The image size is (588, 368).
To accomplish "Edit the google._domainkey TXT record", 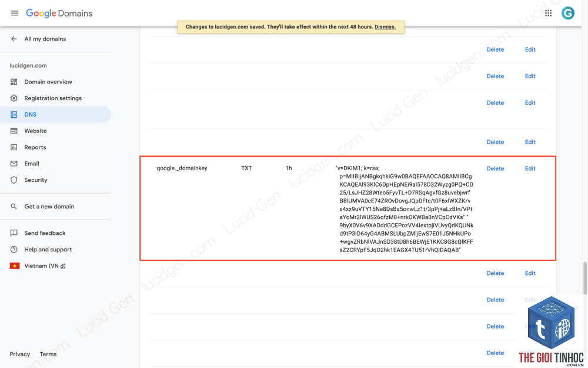I will coord(530,168).
